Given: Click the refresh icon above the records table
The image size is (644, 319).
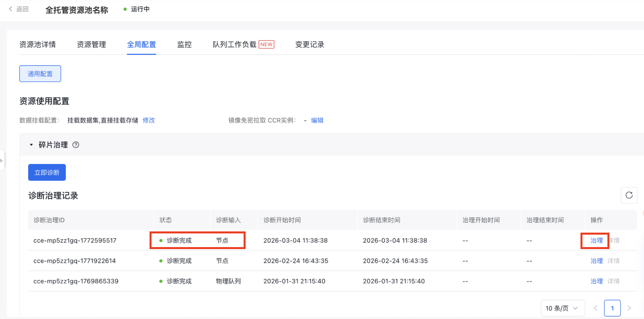Looking at the screenshot, I should pos(629,195).
